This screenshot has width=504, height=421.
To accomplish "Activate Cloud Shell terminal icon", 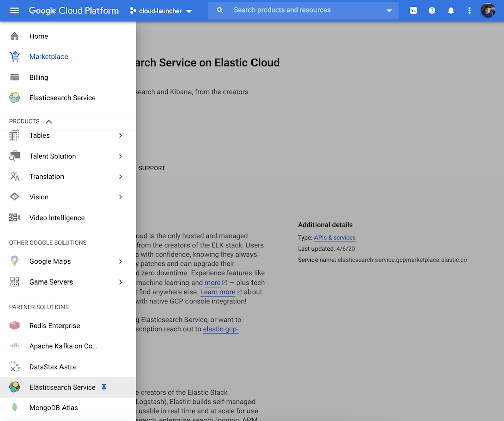I will [413, 10].
